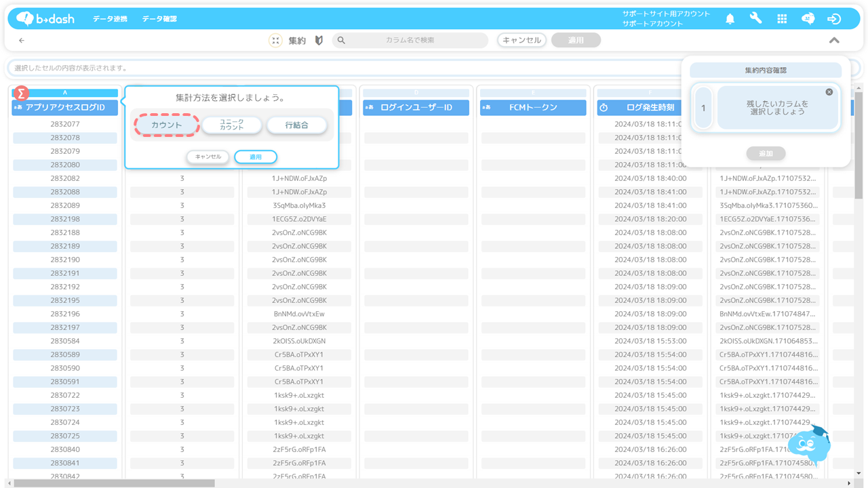Click the logout icon

pos(834,19)
